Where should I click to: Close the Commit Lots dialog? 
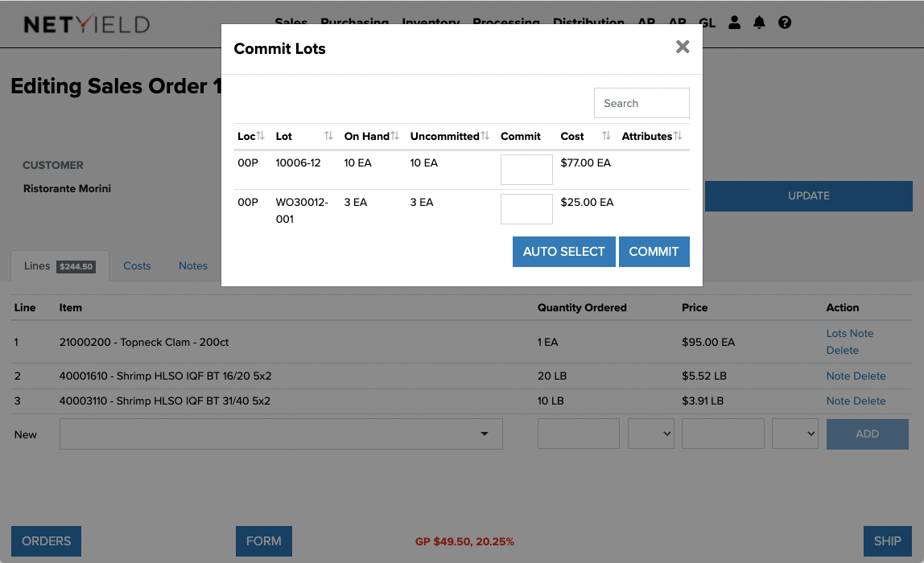683,47
